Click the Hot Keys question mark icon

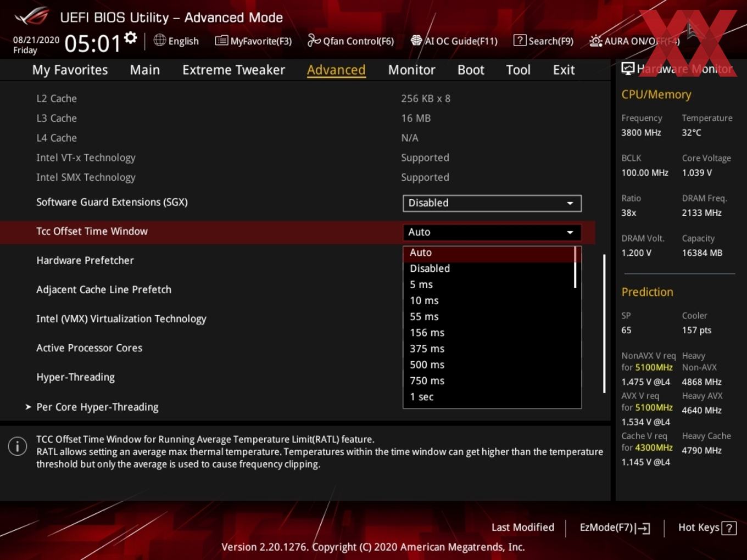point(729,528)
